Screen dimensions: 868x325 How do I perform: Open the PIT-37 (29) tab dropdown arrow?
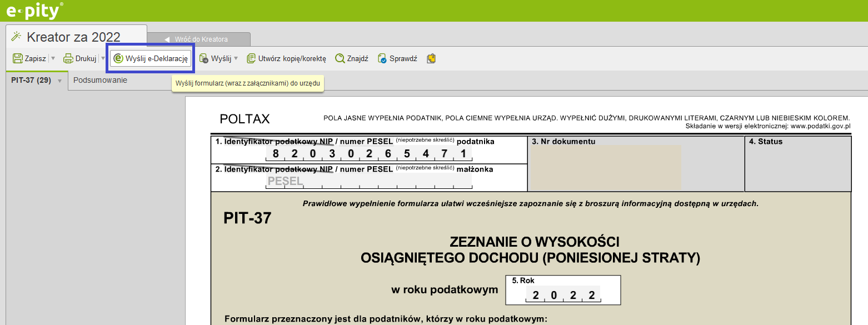point(59,81)
